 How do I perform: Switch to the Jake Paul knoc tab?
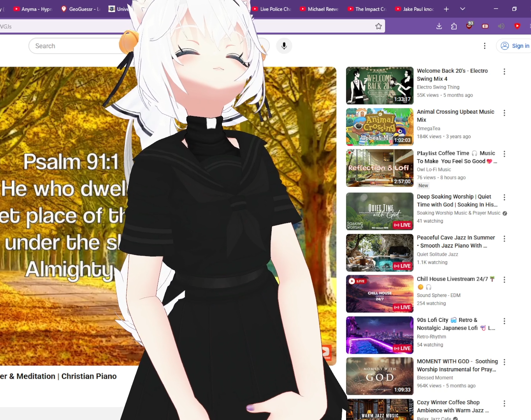pos(415,9)
